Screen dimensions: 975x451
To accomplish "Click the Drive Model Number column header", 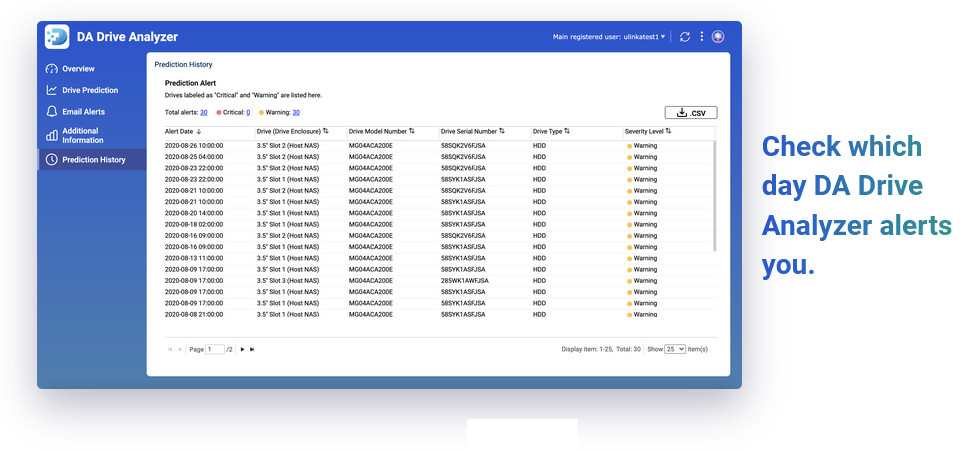I will pos(378,132).
